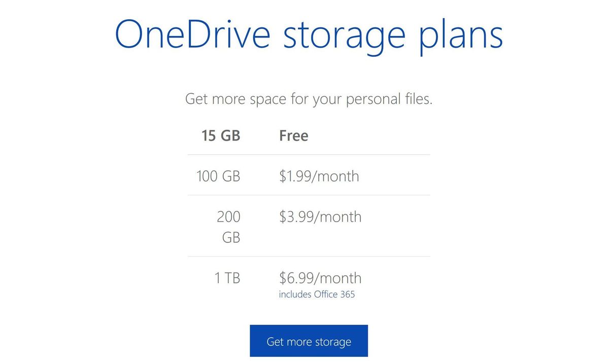The height and width of the screenshot is (364, 609).
Task: Select the 1 TB storage label
Action: pyautogui.click(x=228, y=278)
